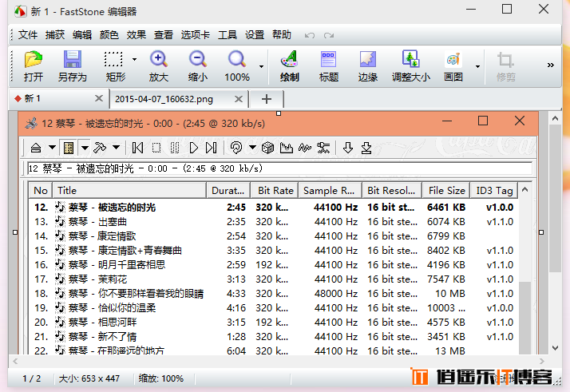Click the editor vertical scrollbar thumb
Viewport: 570px width, 392px height.
pyautogui.click(x=555, y=198)
